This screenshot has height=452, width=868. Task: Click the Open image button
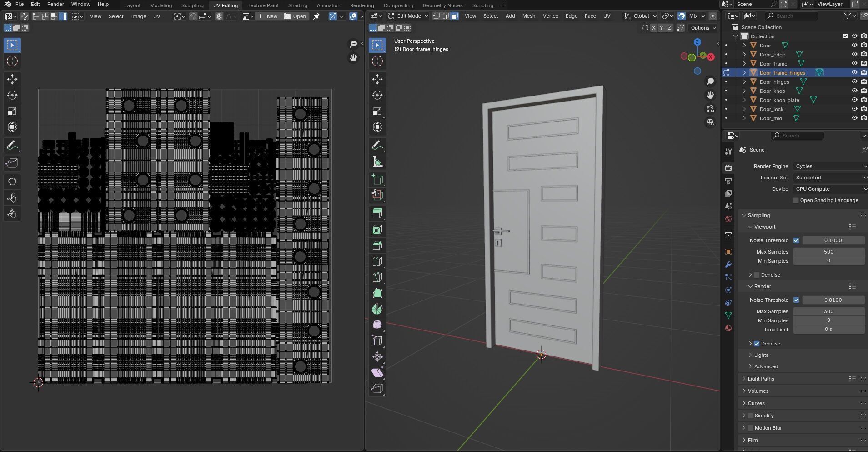(296, 16)
